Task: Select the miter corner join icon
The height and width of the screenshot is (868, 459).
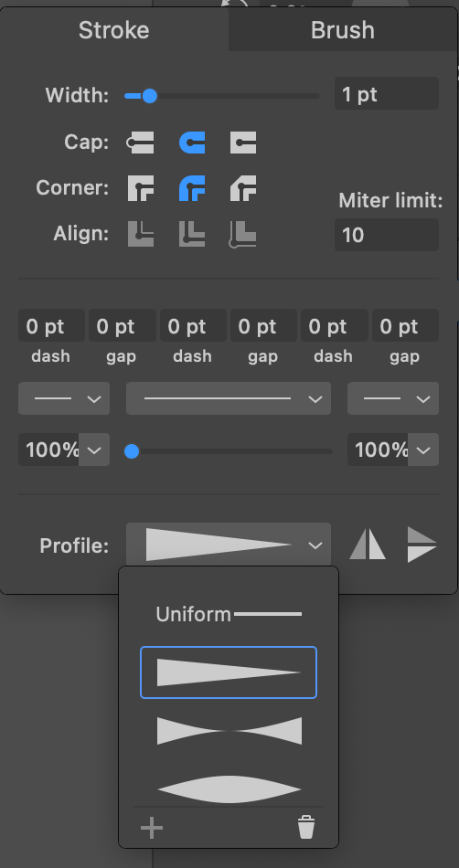Action: [141, 188]
